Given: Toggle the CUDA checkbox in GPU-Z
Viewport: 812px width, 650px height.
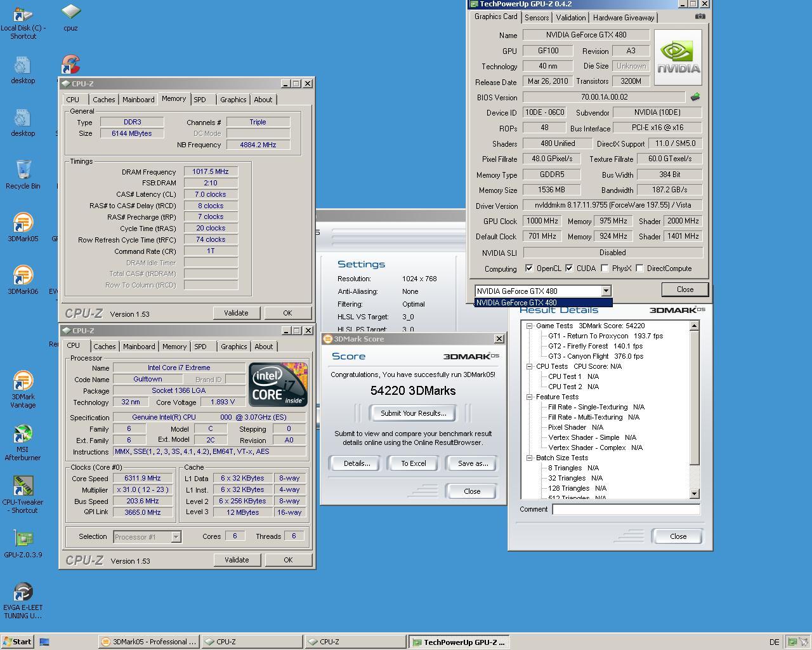Looking at the screenshot, I should click(x=569, y=269).
